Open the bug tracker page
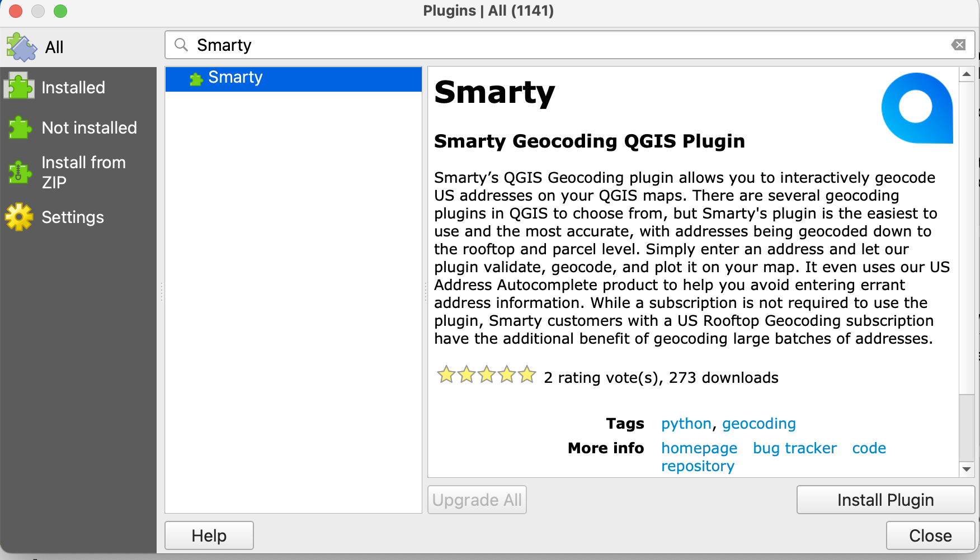This screenshot has width=980, height=560. (794, 448)
